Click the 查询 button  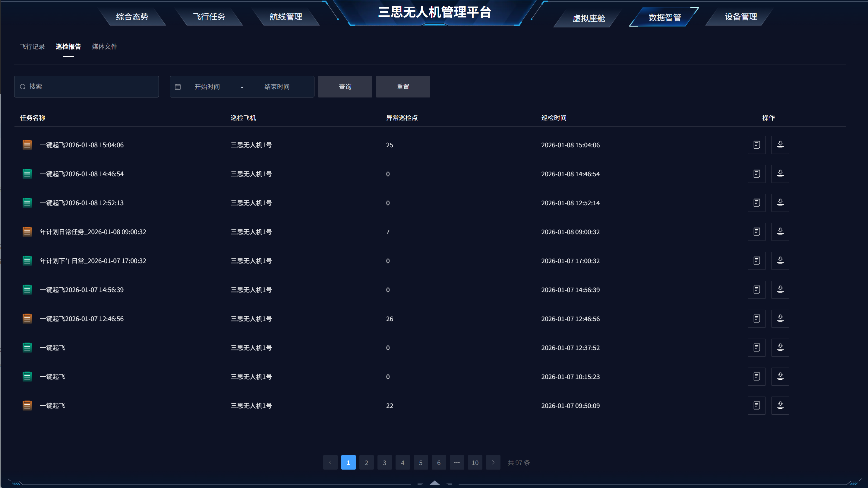tap(345, 87)
